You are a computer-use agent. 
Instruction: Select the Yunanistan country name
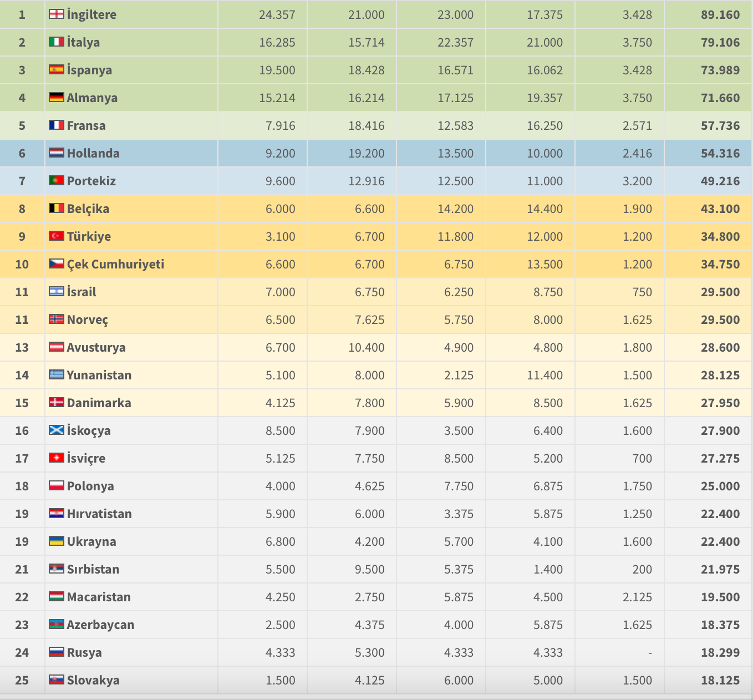(x=99, y=375)
